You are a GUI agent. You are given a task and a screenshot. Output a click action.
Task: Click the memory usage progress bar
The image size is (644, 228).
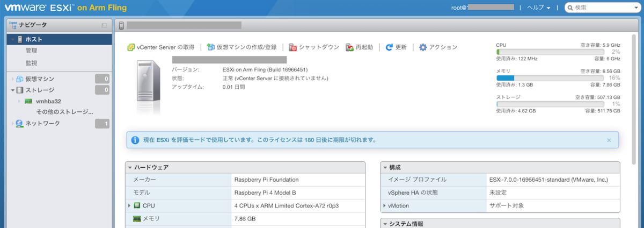pos(550,77)
